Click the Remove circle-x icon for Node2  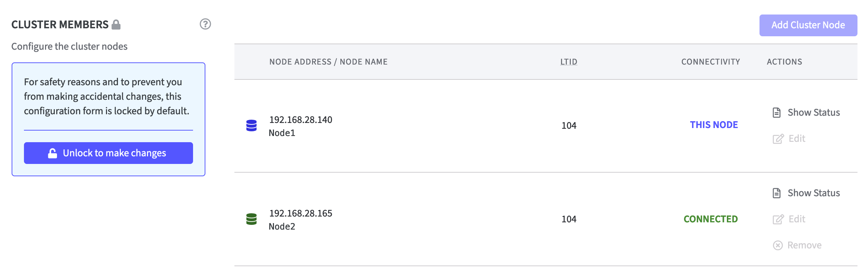click(x=778, y=246)
